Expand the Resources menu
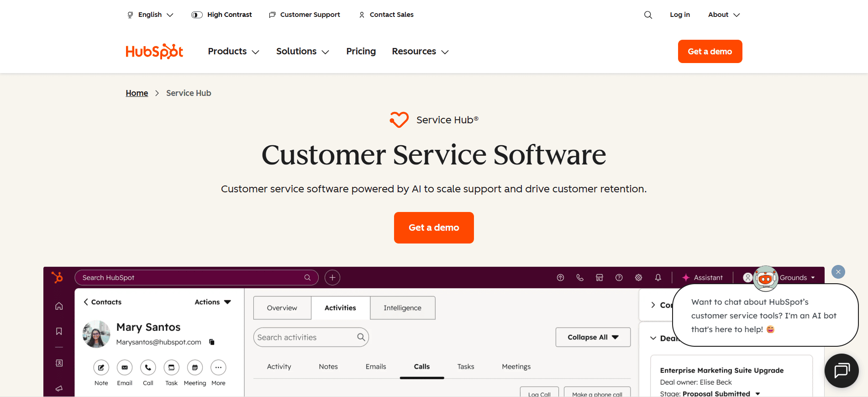The image size is (868, 397). (x=420, y=51)
